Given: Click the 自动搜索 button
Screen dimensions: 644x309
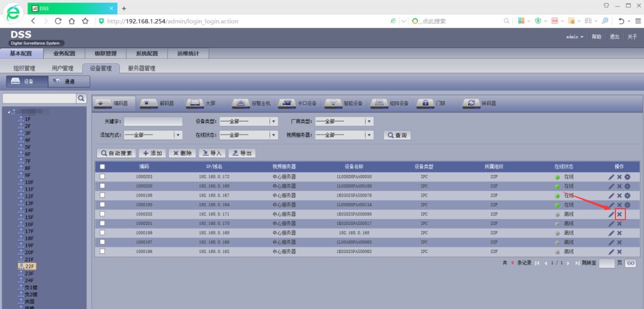Looking at the screenshot, I should click(116, 153).
